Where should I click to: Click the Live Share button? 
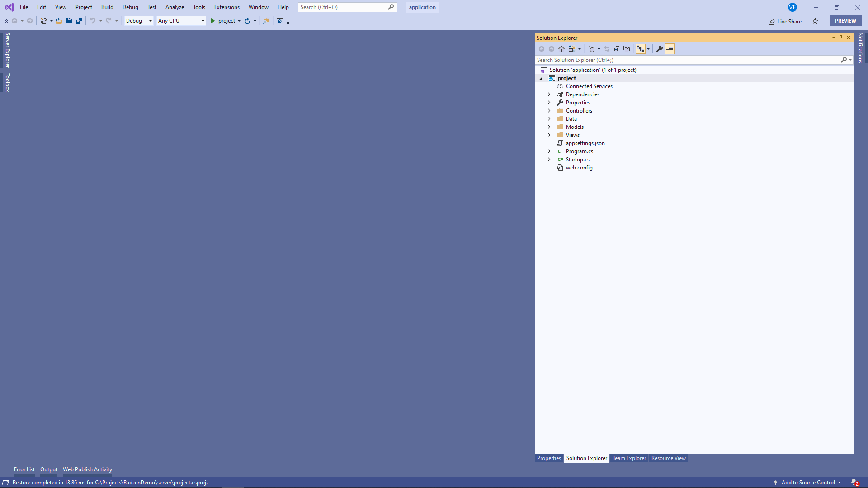click(785, 21)
